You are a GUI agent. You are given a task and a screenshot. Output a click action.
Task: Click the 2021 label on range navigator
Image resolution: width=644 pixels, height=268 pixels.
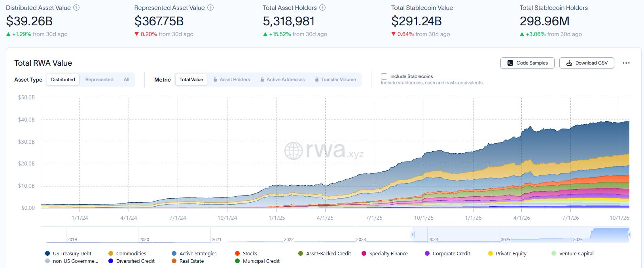pyautogui.click(x=216, y=239)
